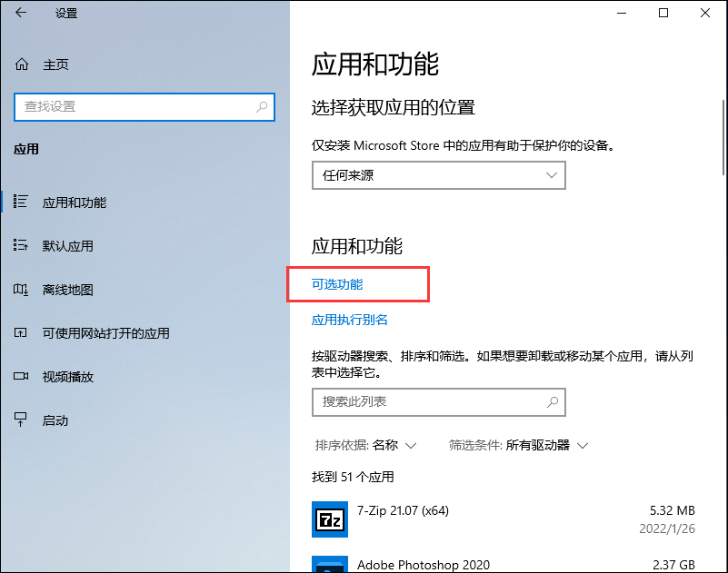The width and height of the screenshot is (728, 573).
Task: Minimize the Settings window
Action: (x=622, y=13)
